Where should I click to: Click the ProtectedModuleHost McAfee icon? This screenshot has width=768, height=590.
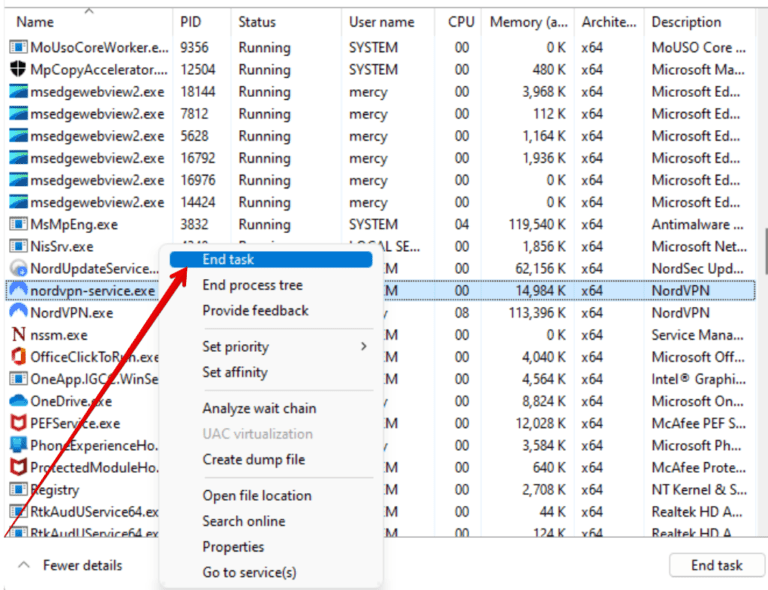point(18,467)
